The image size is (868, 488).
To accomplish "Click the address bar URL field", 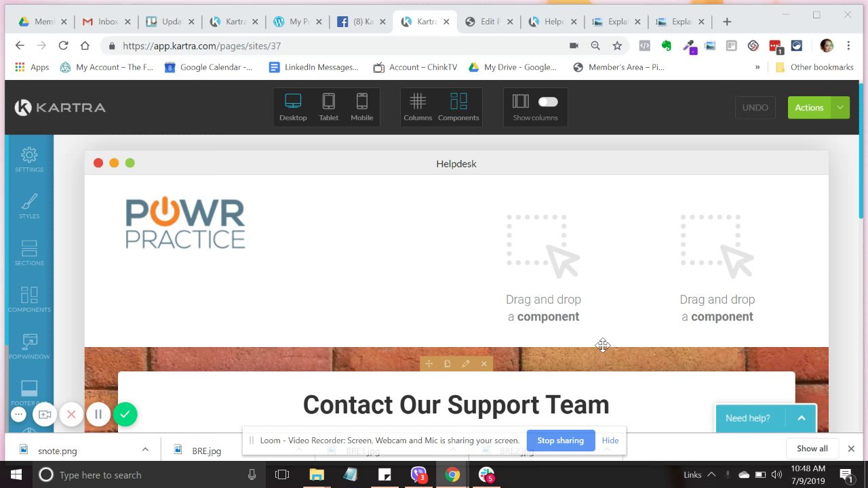I will pos(339,45).
